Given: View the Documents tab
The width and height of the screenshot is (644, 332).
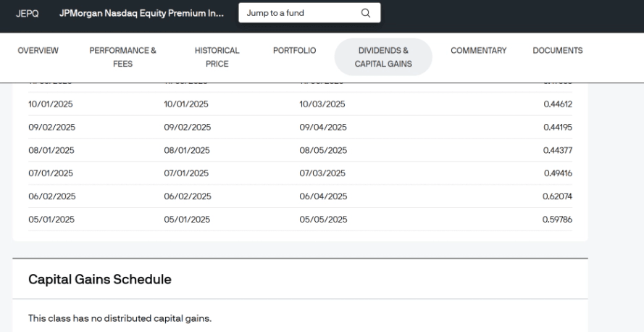Looking at the screenshot, I should (558, 50).
